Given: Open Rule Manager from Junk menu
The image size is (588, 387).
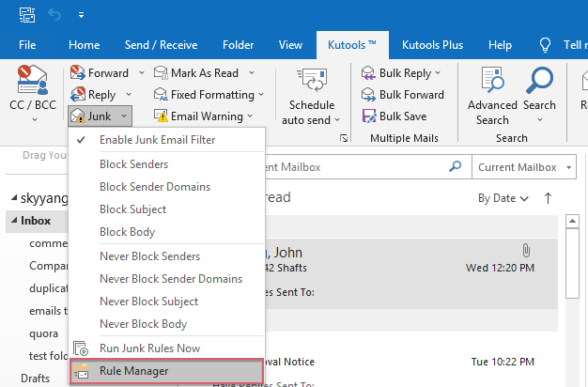Looking at the screenshot, I should pos(166,371).
